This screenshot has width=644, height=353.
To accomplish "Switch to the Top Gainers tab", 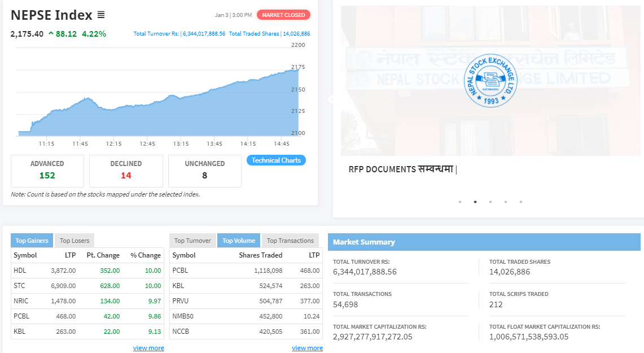I will 32,241.
